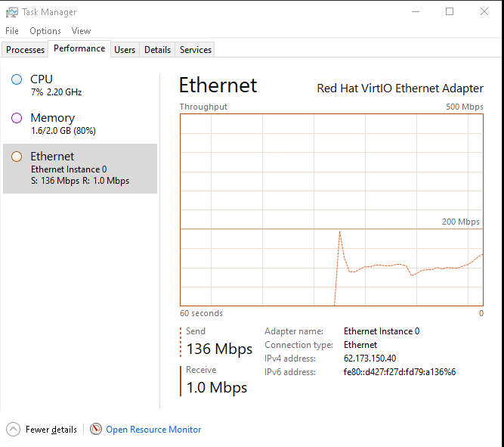Collapse view with Fewer details chevron
The height and width of the screenshot is (447, 504).
(x=14, y=430)
